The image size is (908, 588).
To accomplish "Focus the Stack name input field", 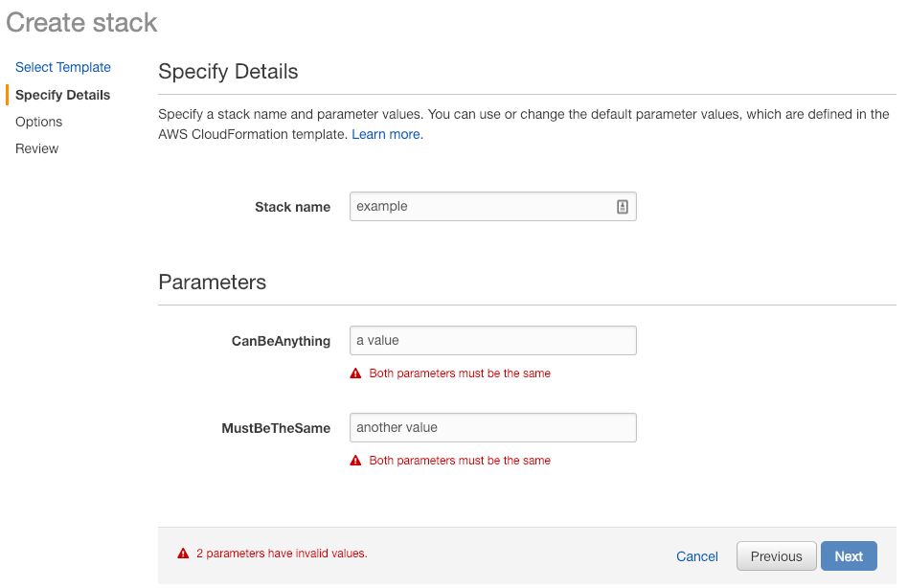I will coord(493,207).
